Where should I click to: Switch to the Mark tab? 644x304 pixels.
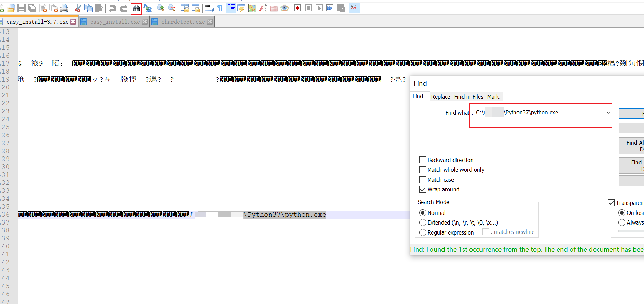pos(493,97)
